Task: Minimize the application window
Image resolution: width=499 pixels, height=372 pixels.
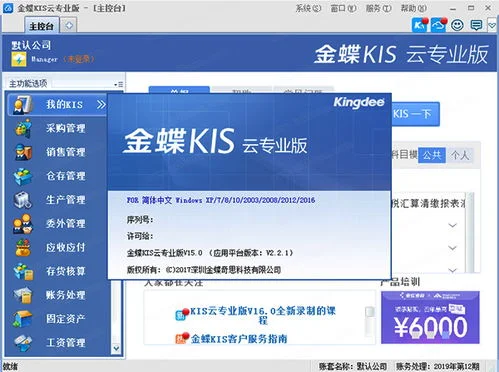Action: [x=453, y=8]
